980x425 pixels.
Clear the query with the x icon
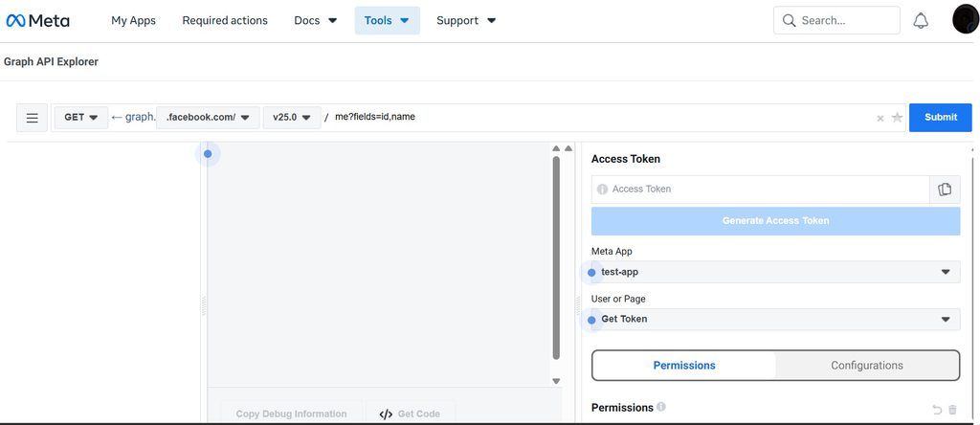tap(880, 118)
